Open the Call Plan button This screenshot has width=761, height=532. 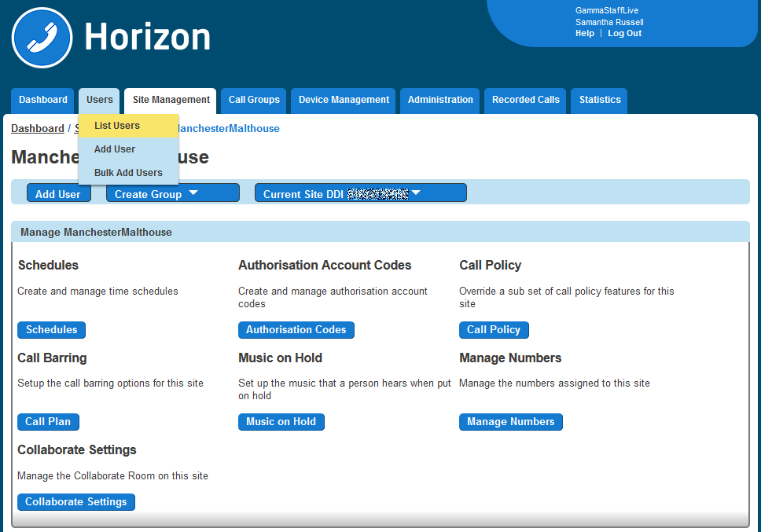[48, 422]
